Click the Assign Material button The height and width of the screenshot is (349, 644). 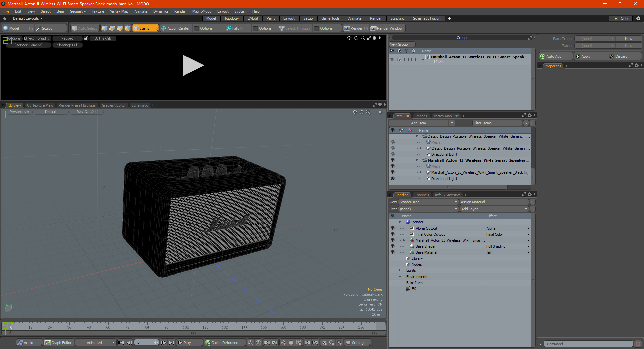pyautogui.click(x=494, y=202)
